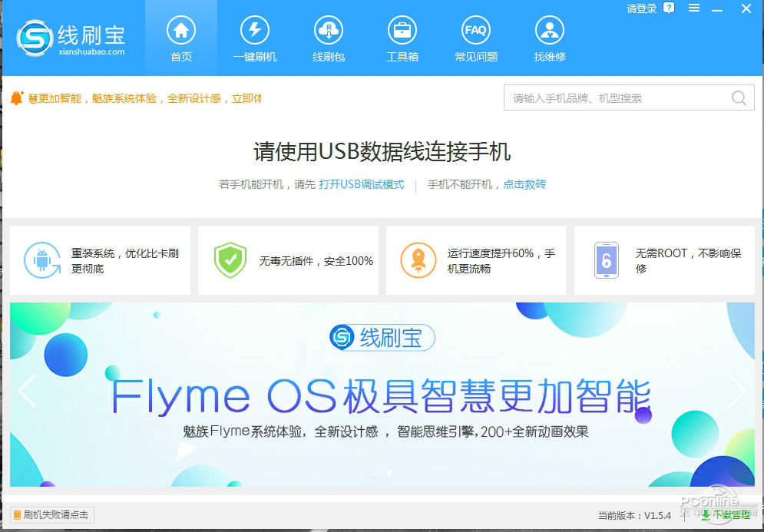Open the 线刷包 tab
The width and height of the screenshot is (764, 532).
tap(329, 38)
